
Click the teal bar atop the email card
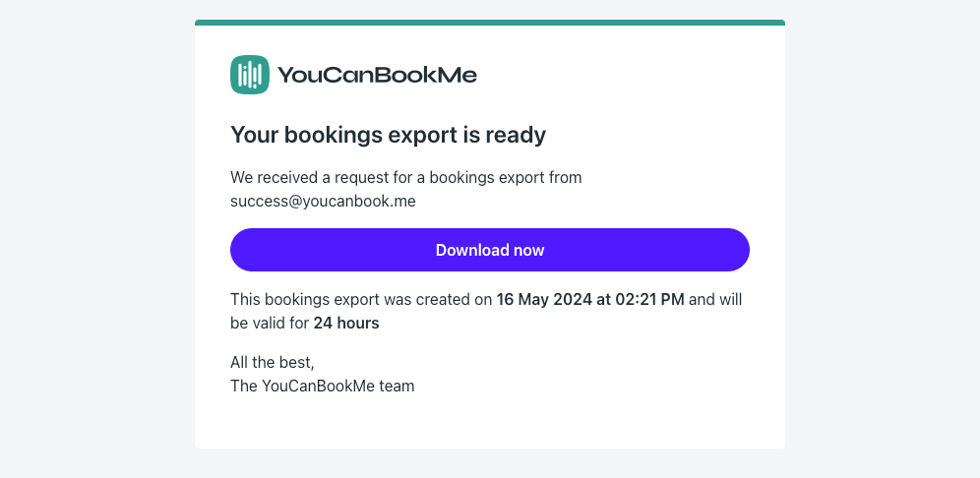490,23
